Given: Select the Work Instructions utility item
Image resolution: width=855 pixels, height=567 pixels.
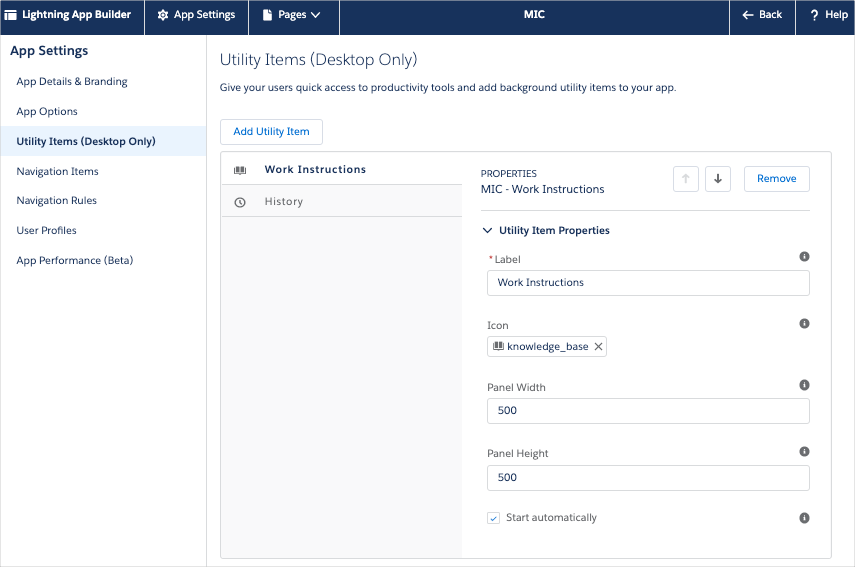Looking at the screenshot, I should click(315, 170).
